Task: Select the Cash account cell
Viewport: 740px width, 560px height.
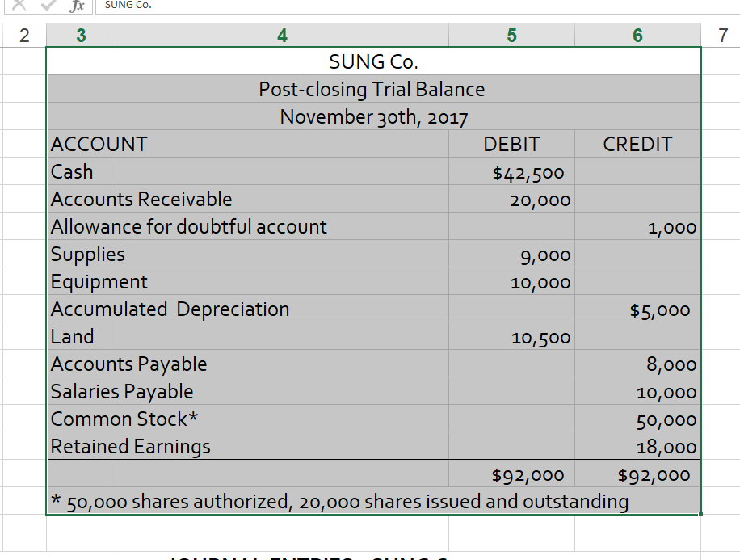Action: (81, 171)
